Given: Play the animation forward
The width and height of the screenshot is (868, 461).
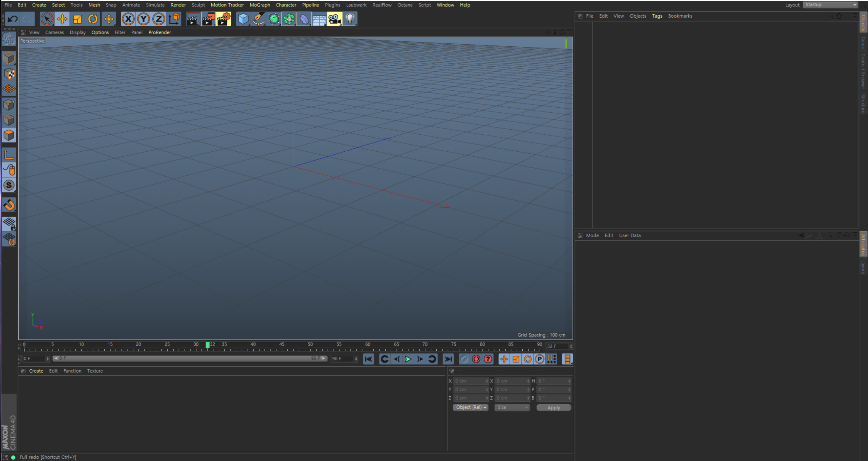Looking at the screenshot, I should [x=408, y=359].
